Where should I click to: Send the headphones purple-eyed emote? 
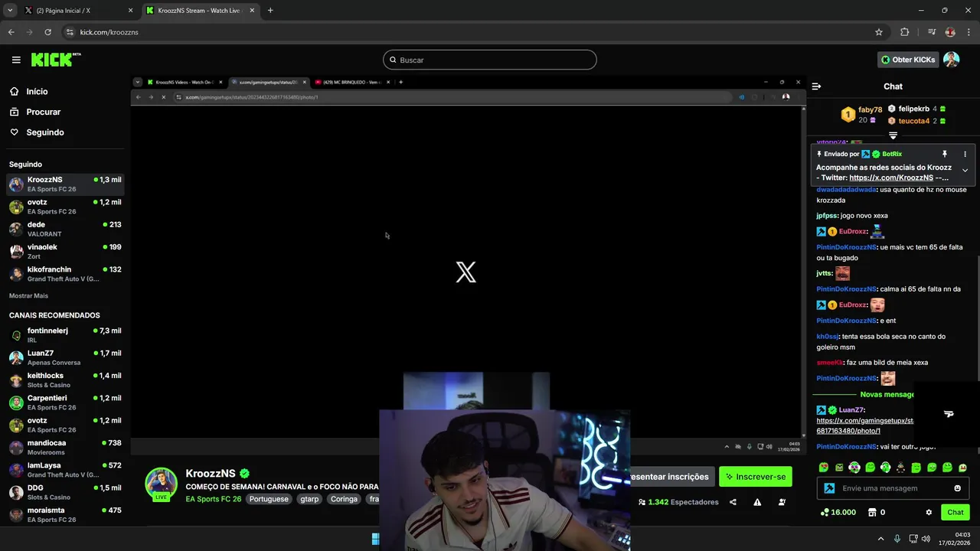854,468
